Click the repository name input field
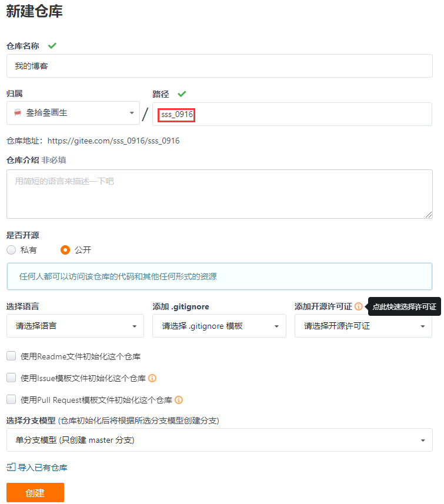 click(x=219, y=66)
